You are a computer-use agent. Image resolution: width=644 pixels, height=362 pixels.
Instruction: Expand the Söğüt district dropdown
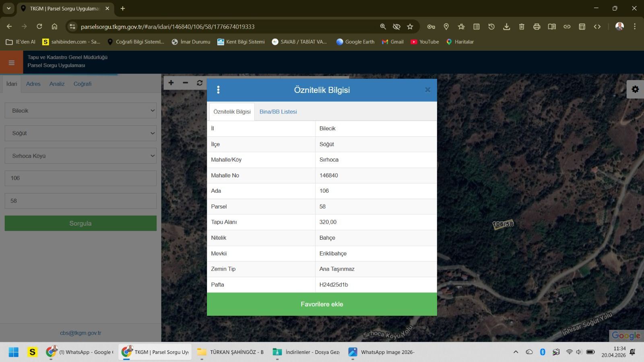[80, 133]
